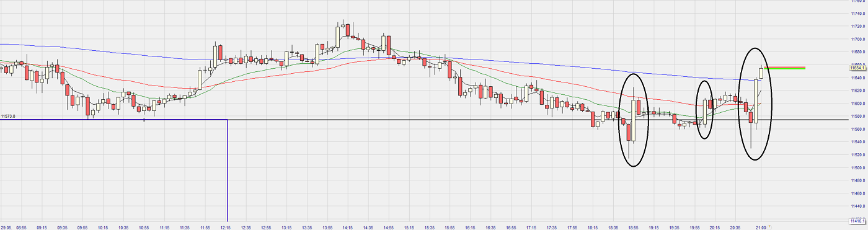Screen dimensions: 868x230
Task: Click the current price tag 11654.1
Action: coord(858,68)
